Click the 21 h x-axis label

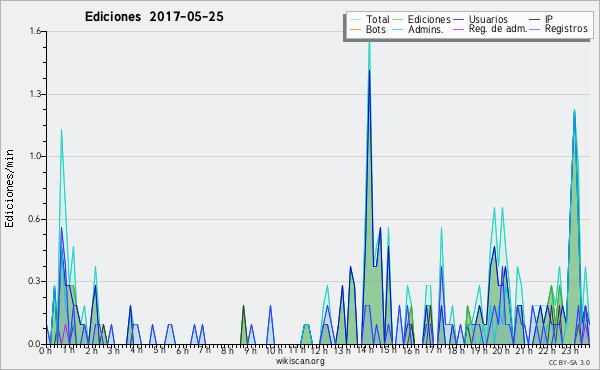524,350
